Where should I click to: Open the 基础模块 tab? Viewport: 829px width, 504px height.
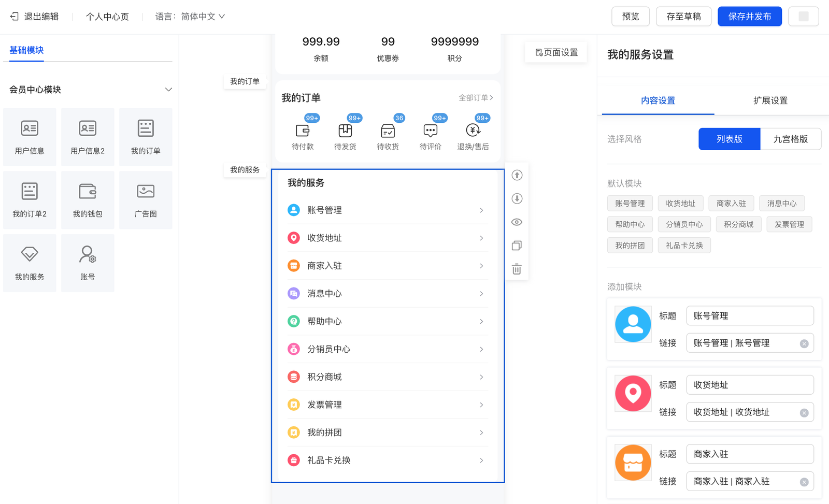tap(26, 50)
